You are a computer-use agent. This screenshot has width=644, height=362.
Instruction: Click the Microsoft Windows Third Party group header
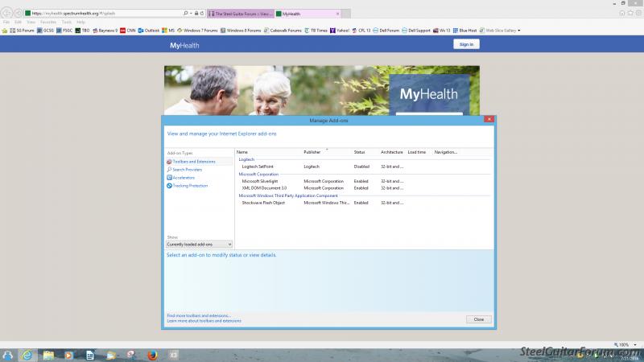click(x=288, y=195)
